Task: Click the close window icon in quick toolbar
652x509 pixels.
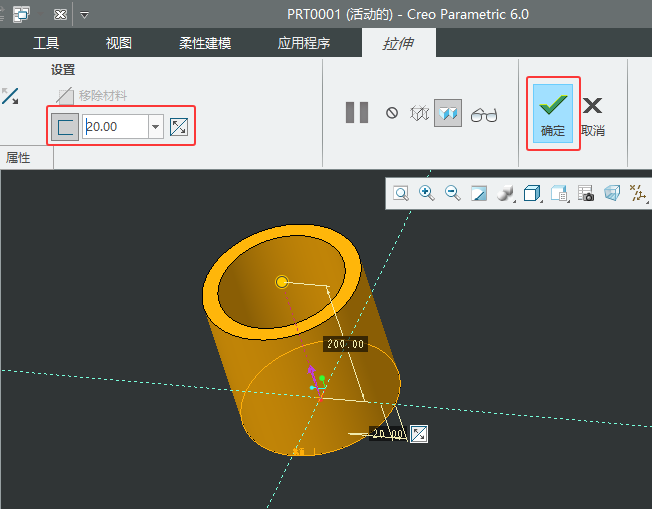Action: pyautogui.click(x=60, y=15)
